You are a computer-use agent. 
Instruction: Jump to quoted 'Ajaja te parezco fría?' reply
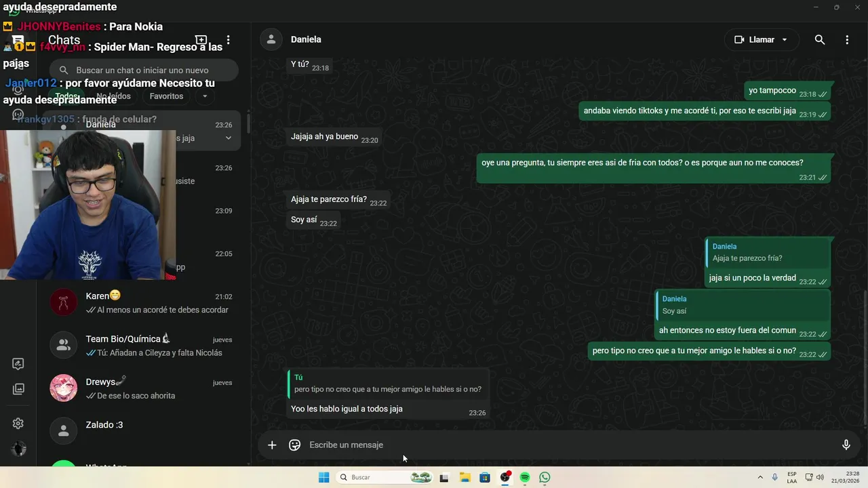(x=767, y=252)
